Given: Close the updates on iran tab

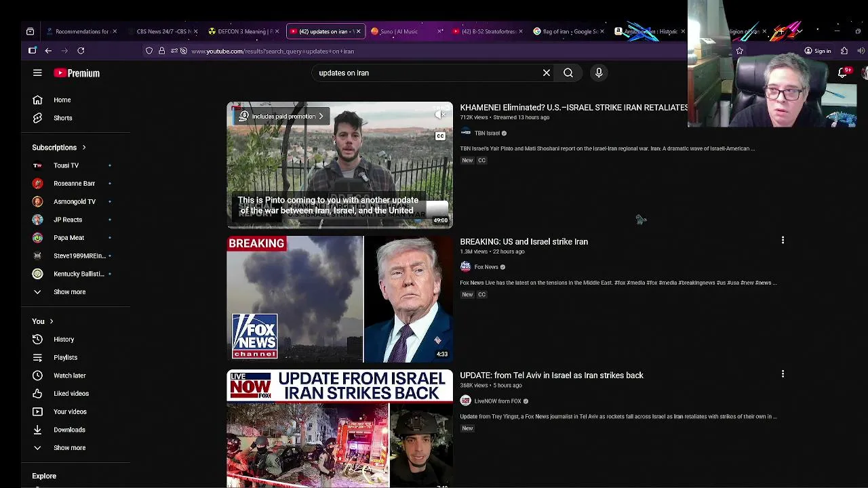Looking at the screenshot, I should tap(358, 31).
